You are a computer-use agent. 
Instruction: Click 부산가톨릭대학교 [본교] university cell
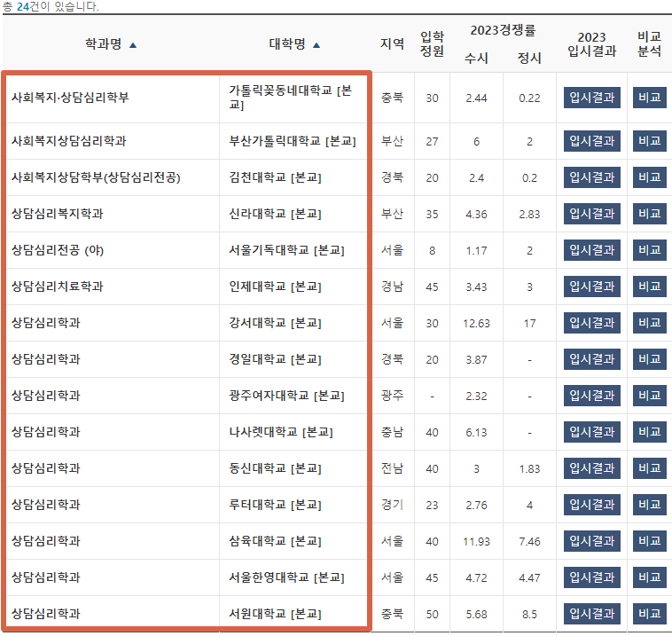[x=293, y=141]
